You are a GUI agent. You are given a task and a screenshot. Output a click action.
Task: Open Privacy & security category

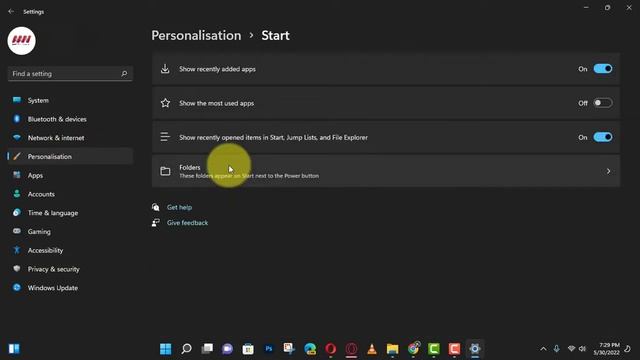click(70, 269)
